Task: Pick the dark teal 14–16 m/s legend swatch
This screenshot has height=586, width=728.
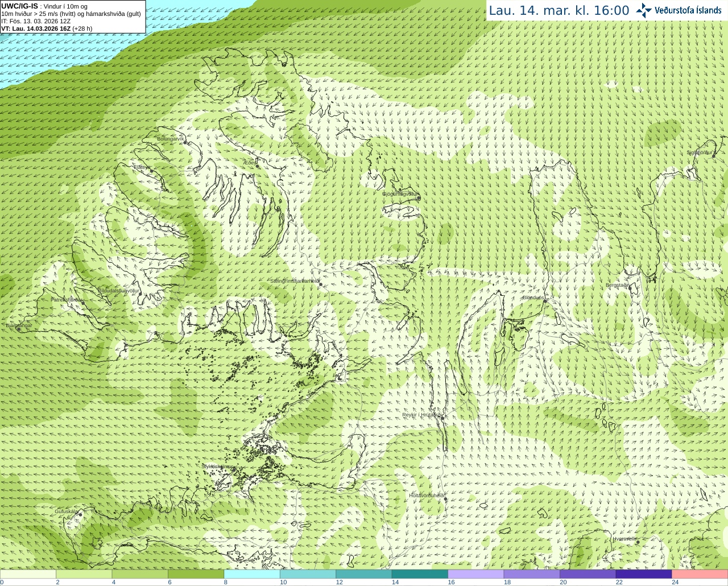Action: point(420,574)
